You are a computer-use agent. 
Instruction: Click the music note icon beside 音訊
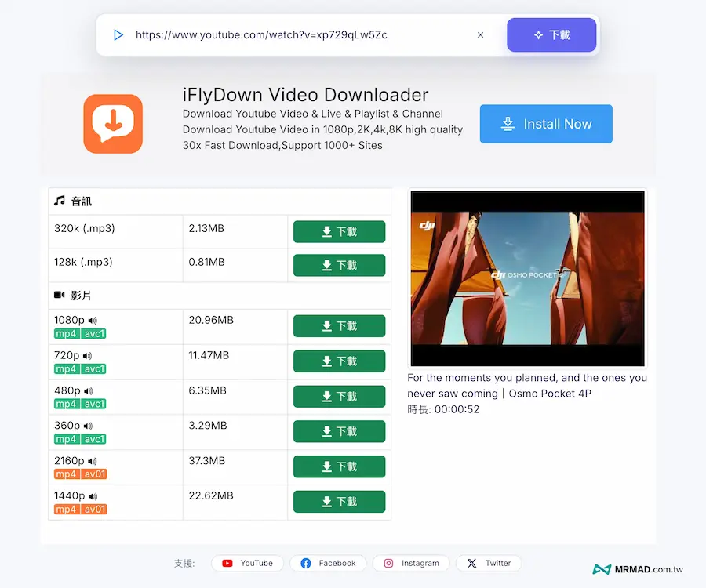pos(60,201)
